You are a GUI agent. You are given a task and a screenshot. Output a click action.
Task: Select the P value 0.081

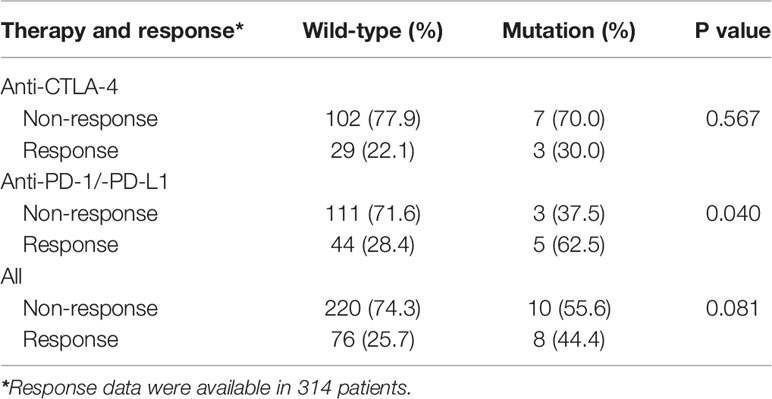coord(733,308)
